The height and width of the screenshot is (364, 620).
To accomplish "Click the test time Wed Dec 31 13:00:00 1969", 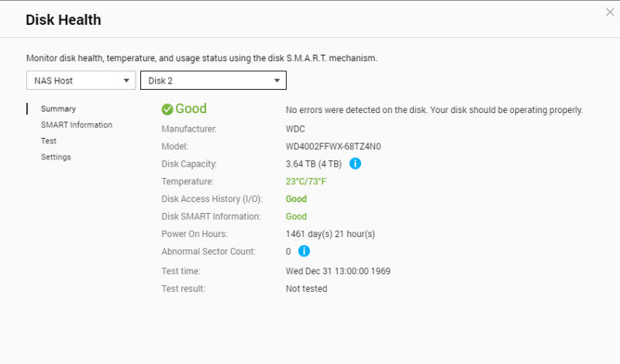I will pos(338,271).
